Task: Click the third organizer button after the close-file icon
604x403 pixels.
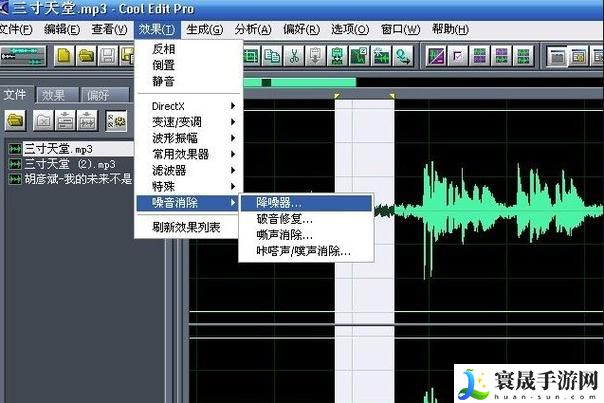Action: tap(65, 121)
